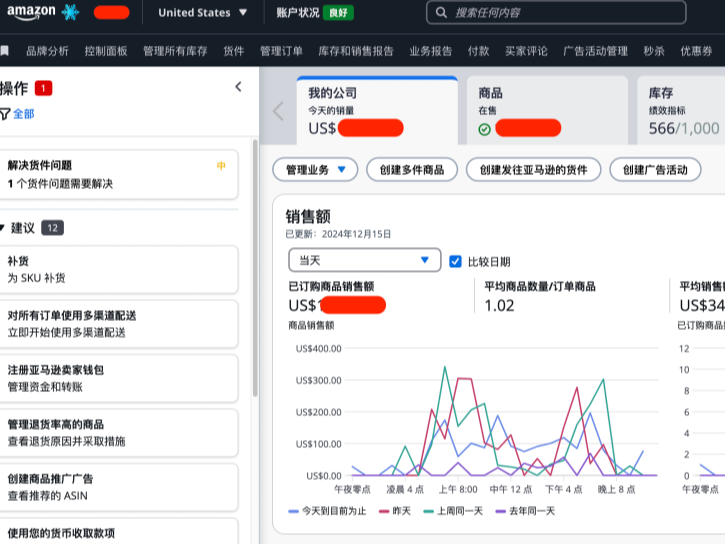The image size is (725, 544).
Task: Click the bookmark icon in navigation bar
Action: pos(5,51)
